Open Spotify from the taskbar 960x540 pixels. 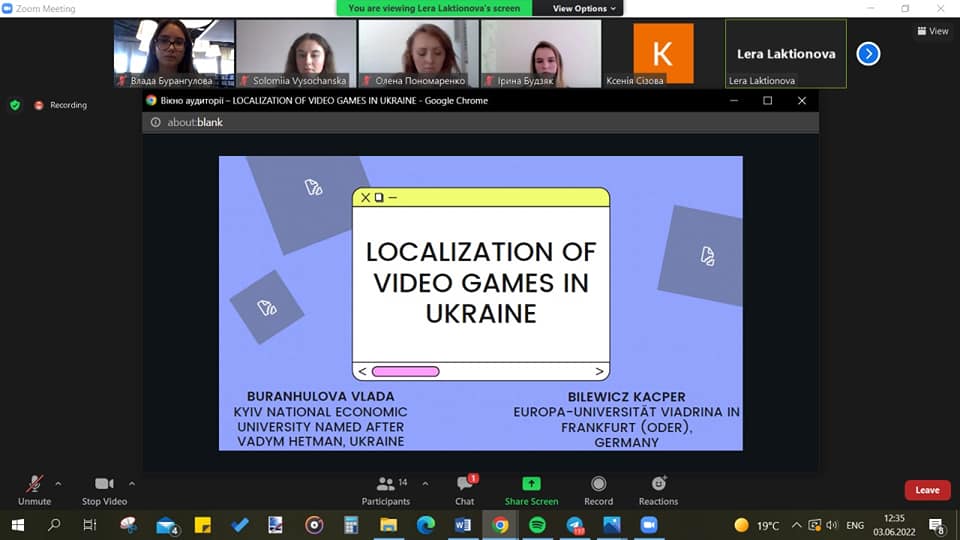pyautogui.click(x=537, y=525)
